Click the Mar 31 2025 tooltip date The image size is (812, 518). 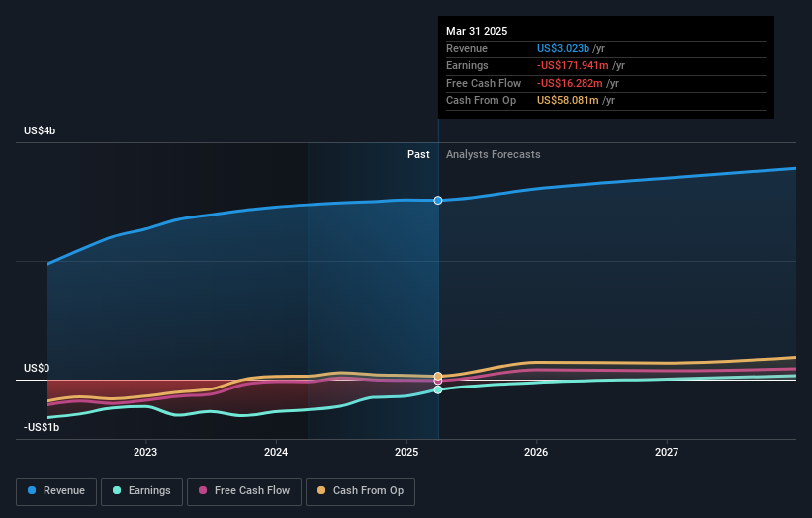point(477,31)
